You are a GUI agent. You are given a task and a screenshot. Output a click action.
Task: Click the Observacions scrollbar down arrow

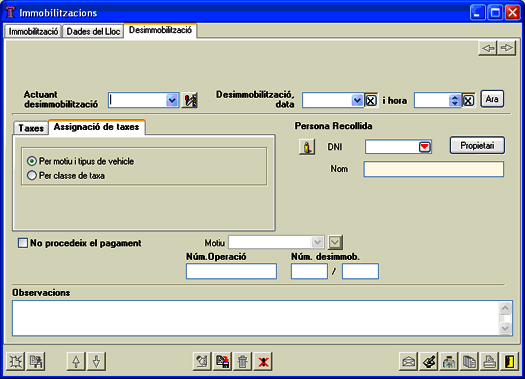pyautogui.click(x=505, y=329)
